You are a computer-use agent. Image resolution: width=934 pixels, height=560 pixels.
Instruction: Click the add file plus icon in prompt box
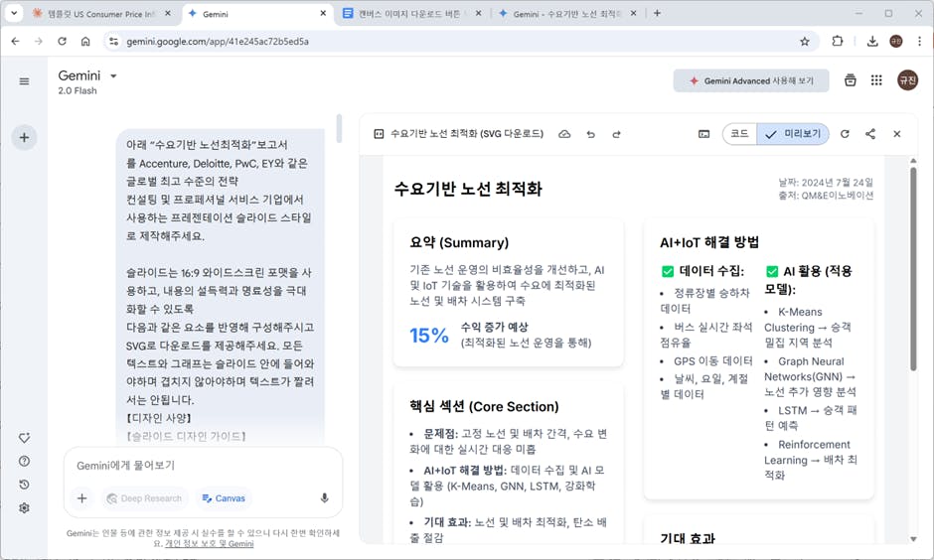[x=82, y=498]
